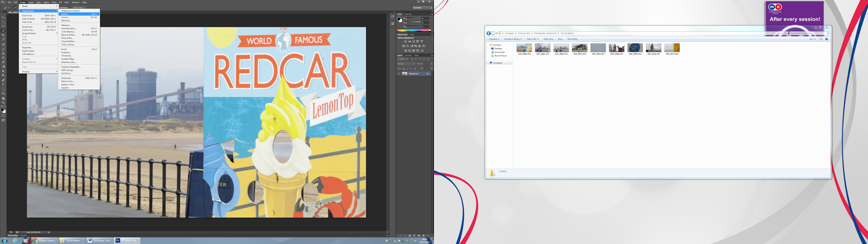The width and height of the screenshot is (868, 244).
Task: Toggle the pixel layers filter in Layers panel
Action: click(x=412, y=59)
